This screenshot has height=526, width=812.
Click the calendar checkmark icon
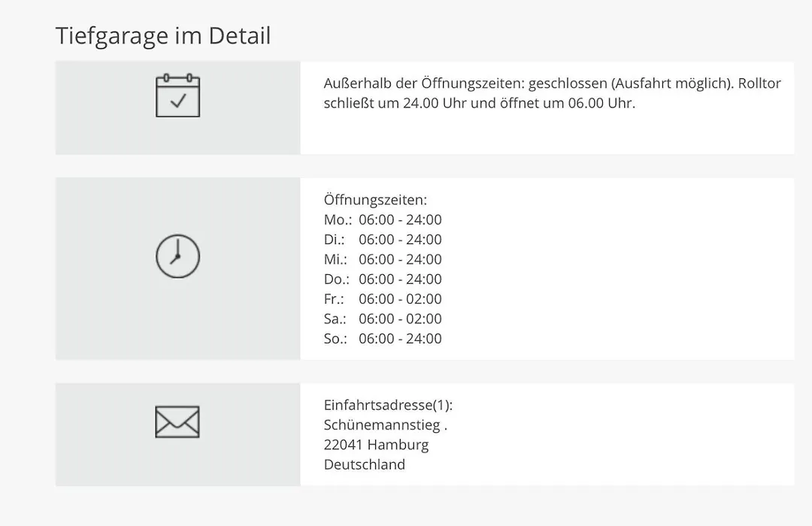[x=177, y=95]
